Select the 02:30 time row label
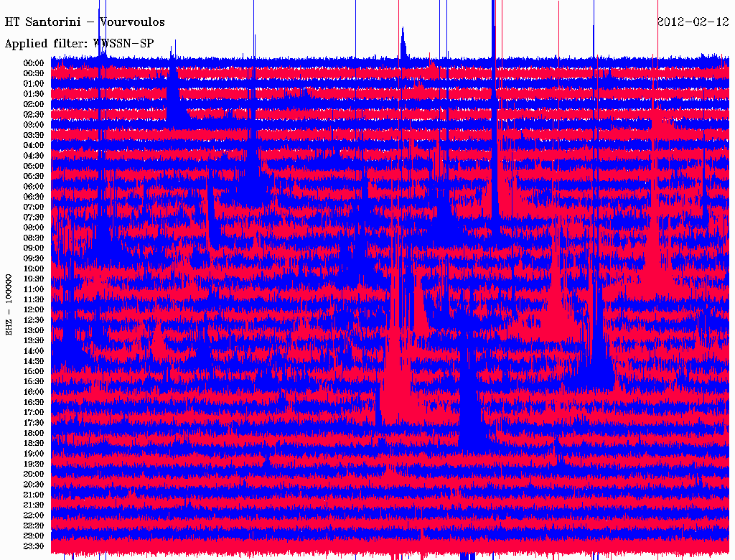The image size is (735, 560). pos(34,115)
